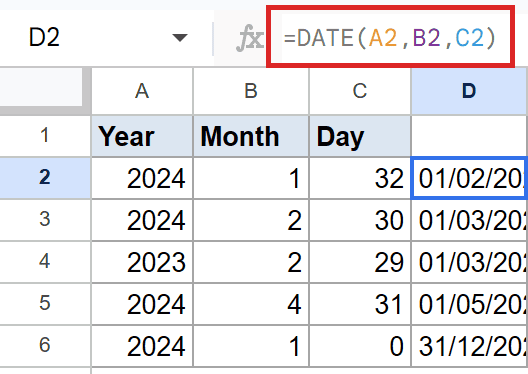528x374 pixels.
Task: Select column D header
Action: [469, 91]
